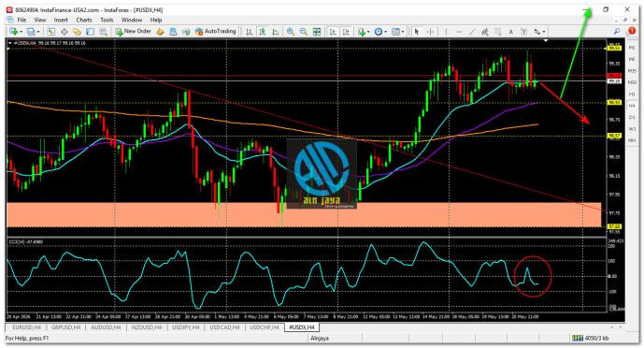Screen dimensions: 644x348
Task: Toggle the Market Watch window icon
Action: point(50,32)
